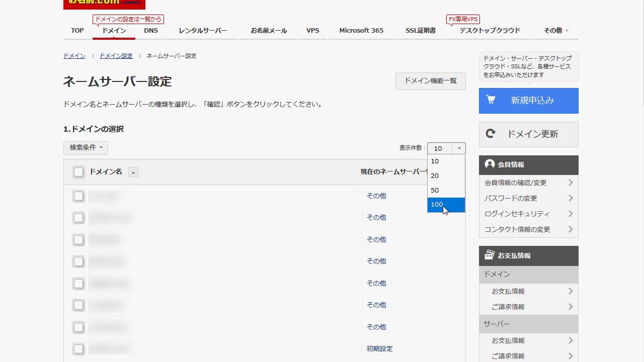644x362 pixels.
Task: Expand the 検索条件 dropdown
Action: click(86, 148)
